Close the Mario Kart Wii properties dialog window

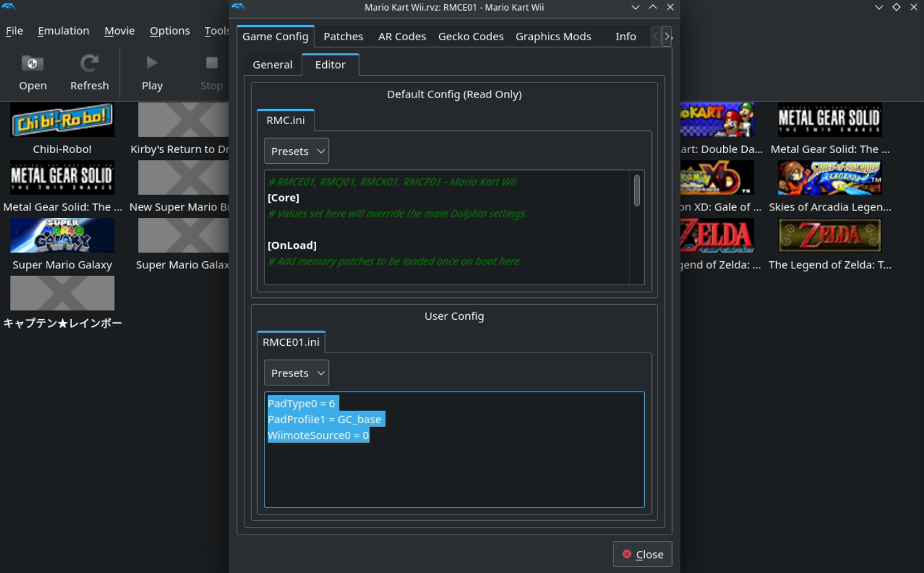coord(670,7)
